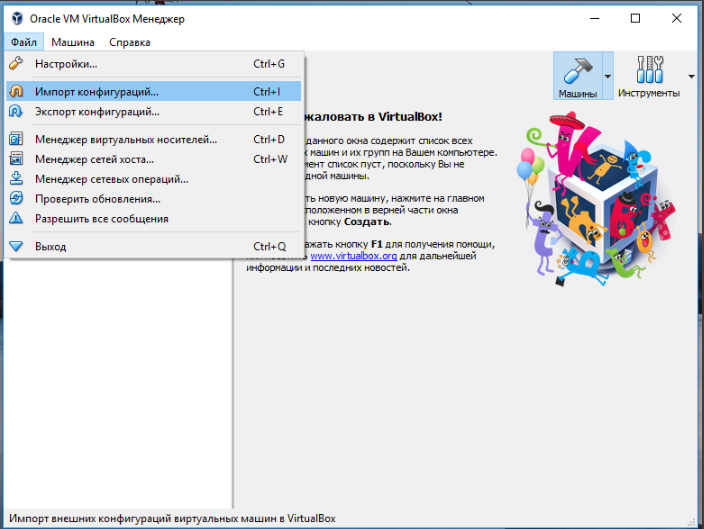Click the blue export icon beside Экспорт конфигураций
The image size is (704, 529).
tap(16, 111)
